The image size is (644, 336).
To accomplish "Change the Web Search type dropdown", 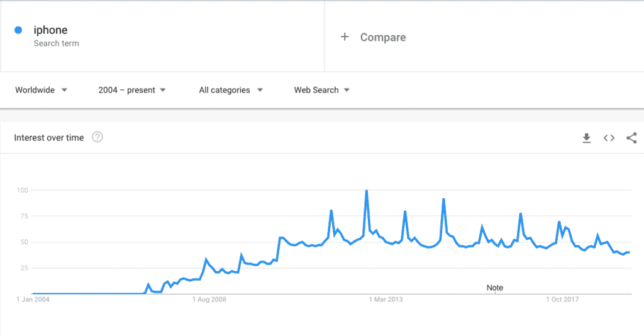I will pyautogui.click(x=321, y=90).
